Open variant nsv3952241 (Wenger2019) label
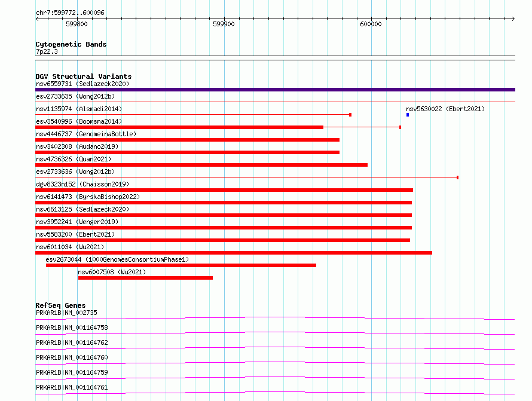532x401 pixels. click(77, 222)
